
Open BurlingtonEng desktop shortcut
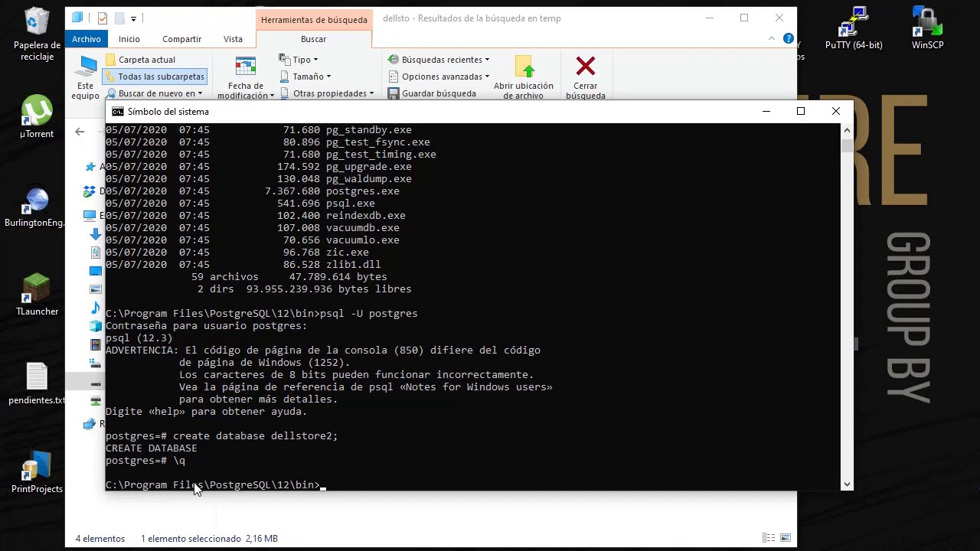[x=34, y=208]
